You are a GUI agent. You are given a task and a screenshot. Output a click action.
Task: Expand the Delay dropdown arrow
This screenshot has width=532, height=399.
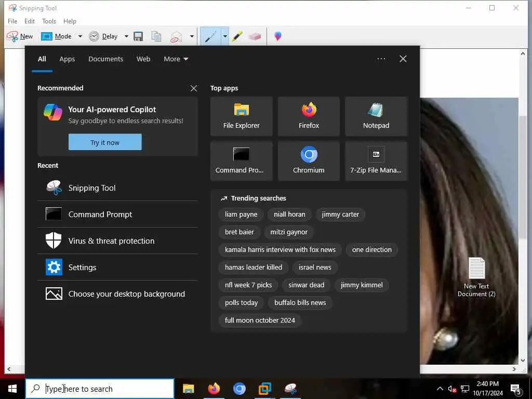pyautogui.click(x=126, y=36)
